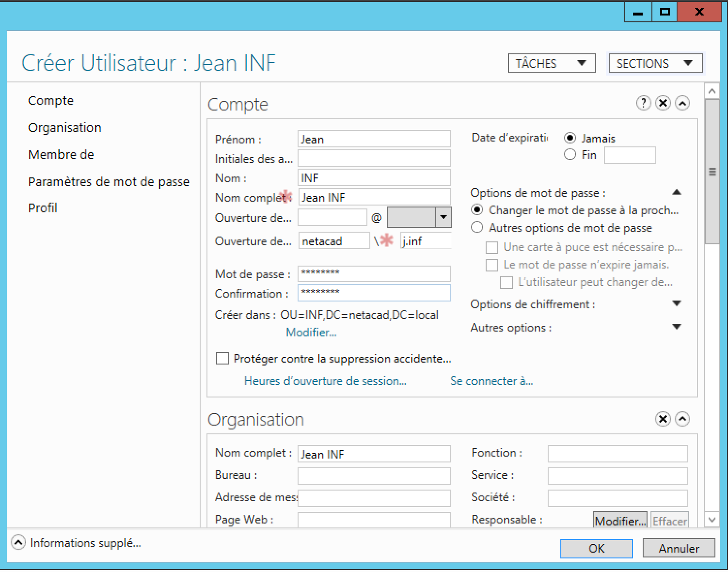Open the SECTIONS dropdown menu
This screenshot has width=728, height=572.
[x=655, y=64]
